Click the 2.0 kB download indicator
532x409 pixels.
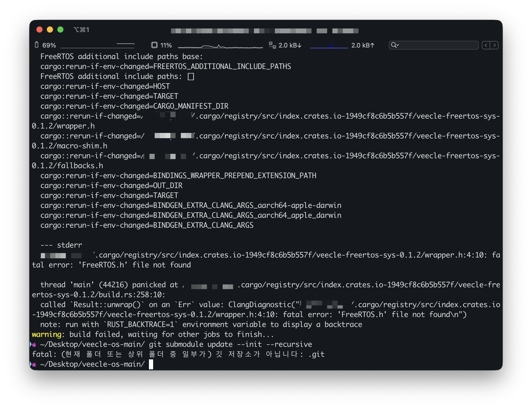click(290, 45)
